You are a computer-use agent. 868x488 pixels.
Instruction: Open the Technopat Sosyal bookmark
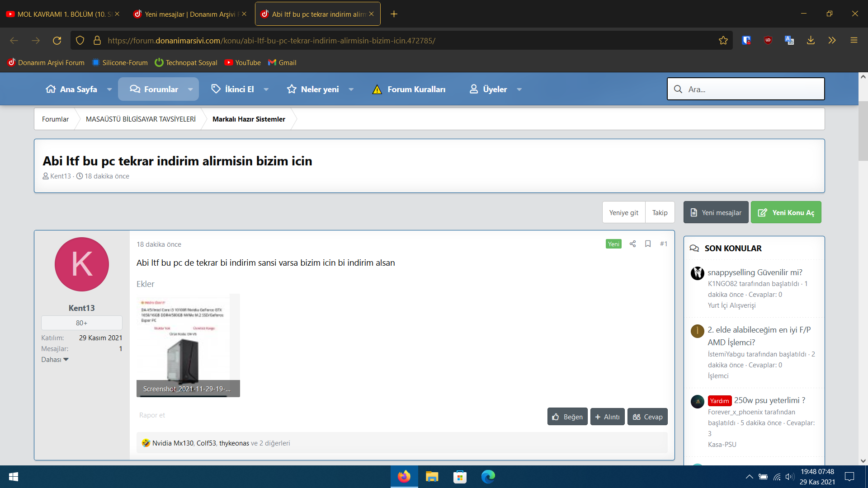(x=186, y=63)
